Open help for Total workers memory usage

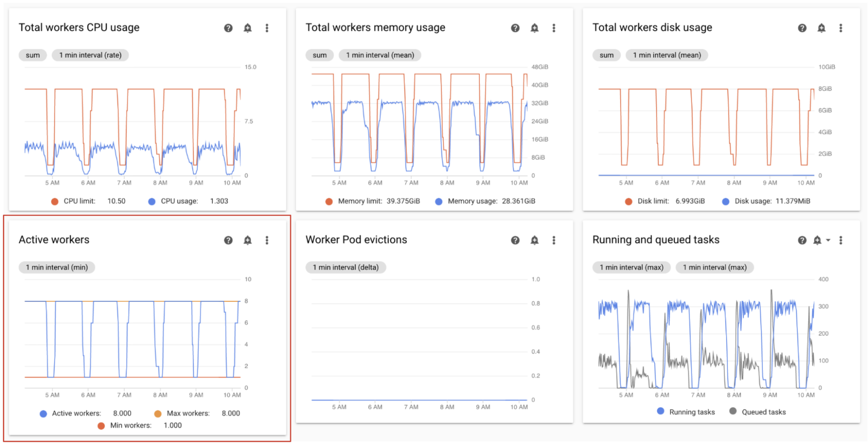click(515, 28)
